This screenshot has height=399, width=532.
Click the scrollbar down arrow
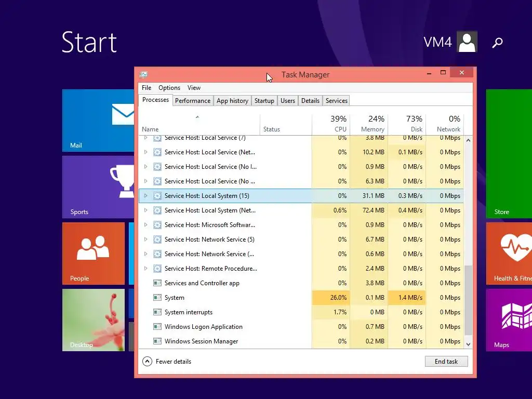point(468,344)
